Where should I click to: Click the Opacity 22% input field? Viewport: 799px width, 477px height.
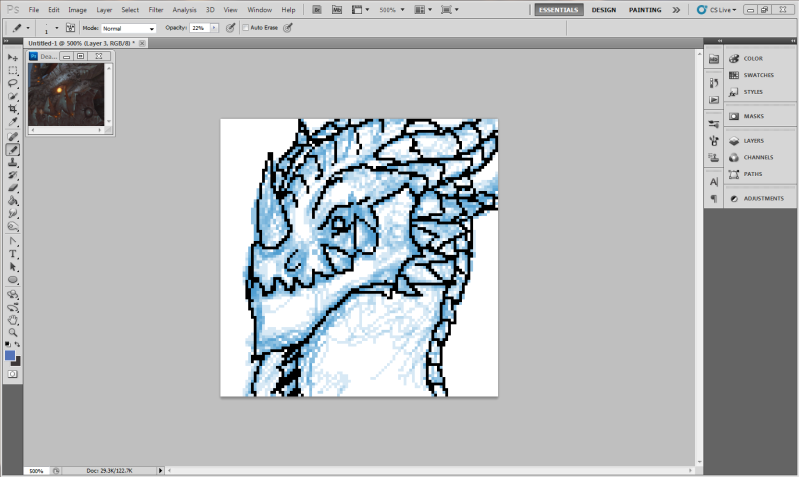coord(200,28)
